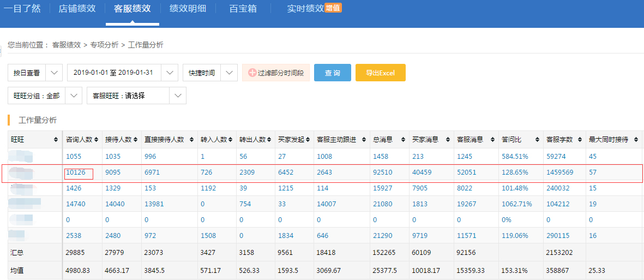Click the 2153202 total 客服字数
Viewport: 644px width, 280px height.
pos(560,252)
